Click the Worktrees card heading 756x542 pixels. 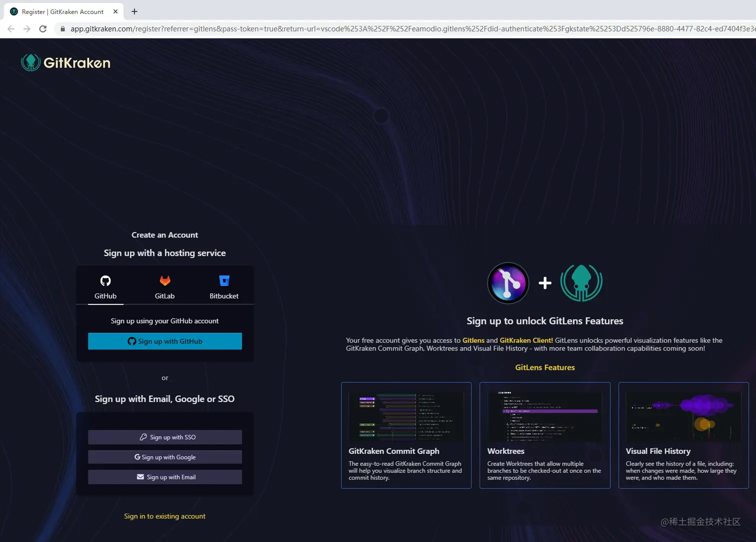[x=506, y=451]
